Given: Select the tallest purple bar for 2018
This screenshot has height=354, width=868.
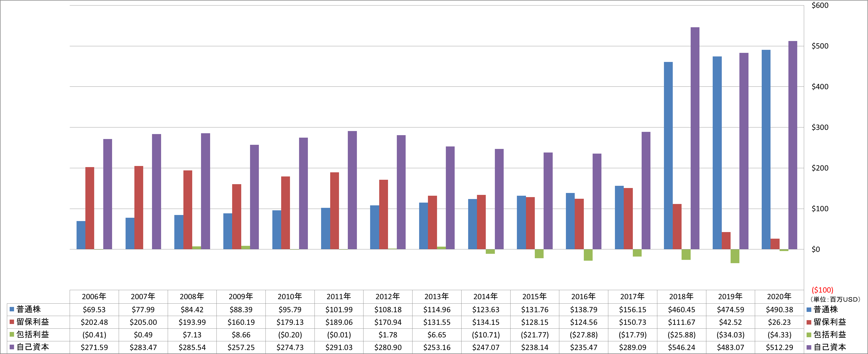Looking at the screenshot, I should [695, 138].
